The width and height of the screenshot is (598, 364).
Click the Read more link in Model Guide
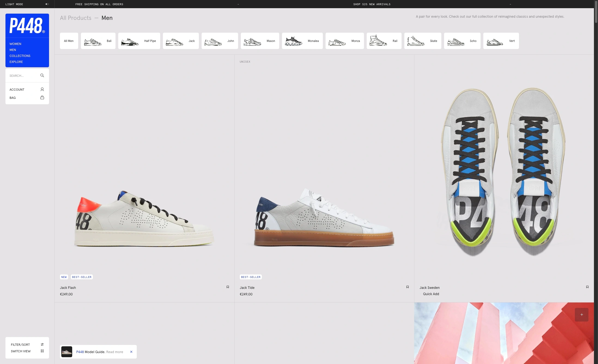115,352
